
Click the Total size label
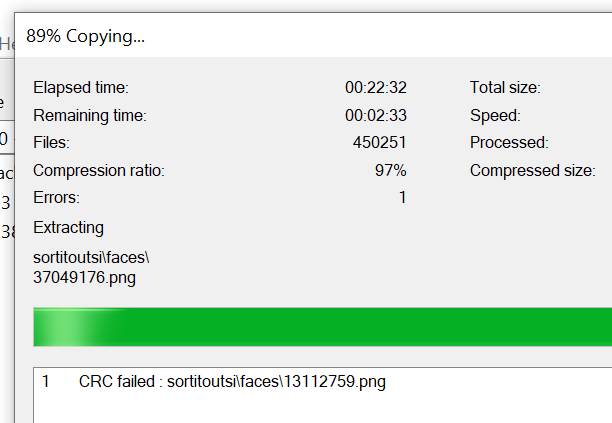pos(507,88)
